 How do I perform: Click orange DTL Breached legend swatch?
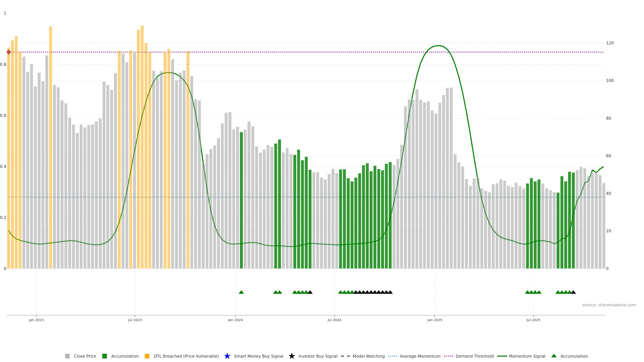pyautogui.click(x=147, y=356)
